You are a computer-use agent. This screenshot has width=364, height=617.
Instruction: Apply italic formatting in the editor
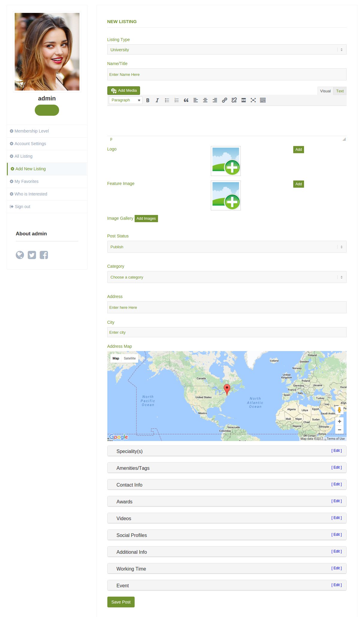[157, 100]
